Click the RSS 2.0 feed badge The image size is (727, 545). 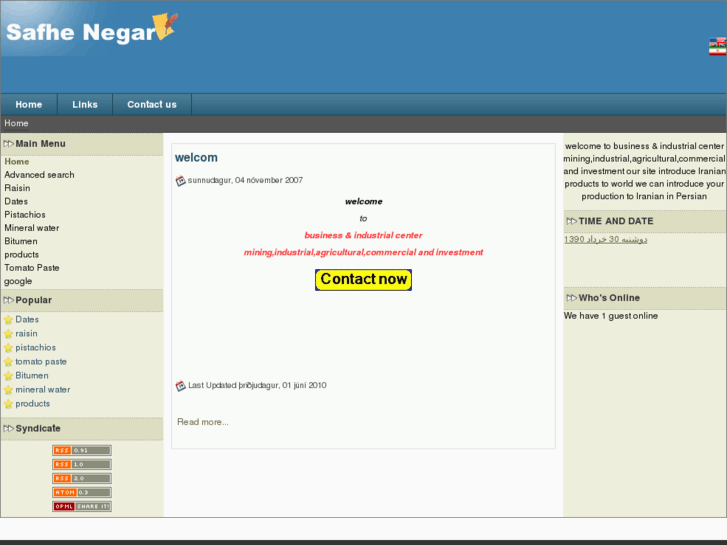(x=82, y=478)
